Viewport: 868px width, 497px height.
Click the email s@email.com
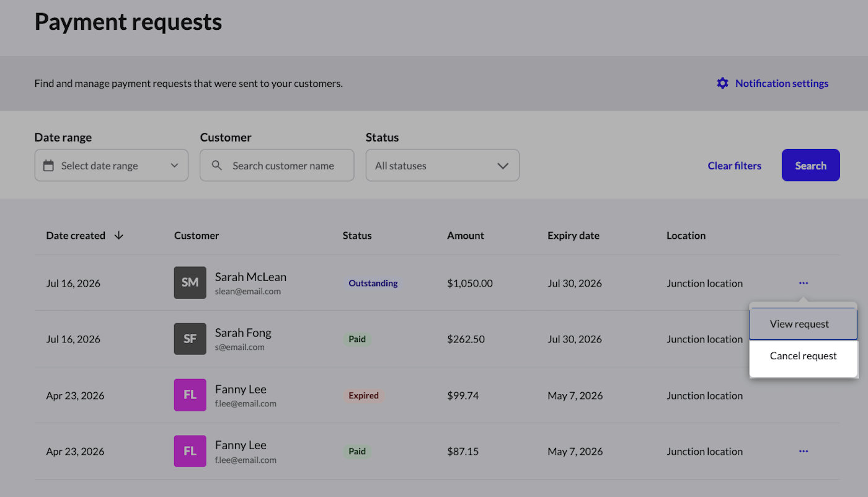pyautogui.click(x=240, y=347)
